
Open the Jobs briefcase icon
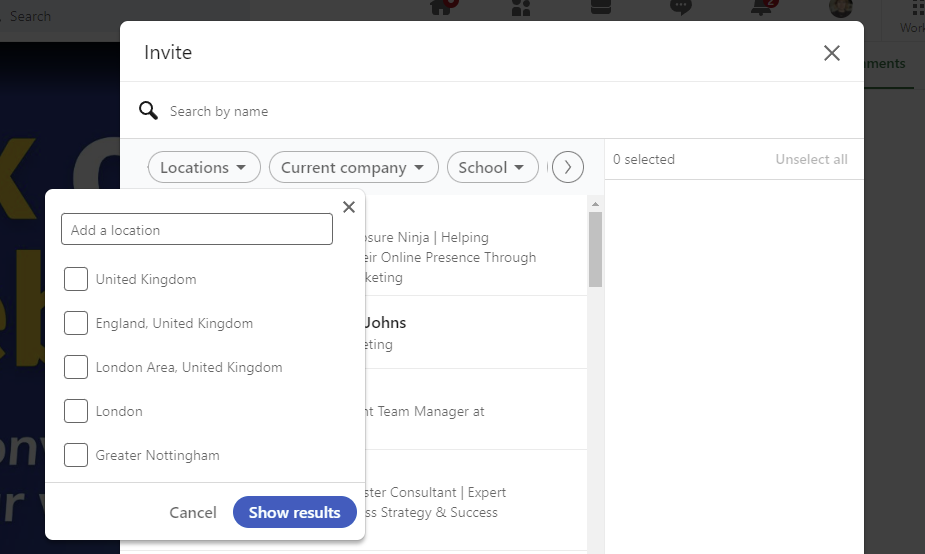point(601,6)
